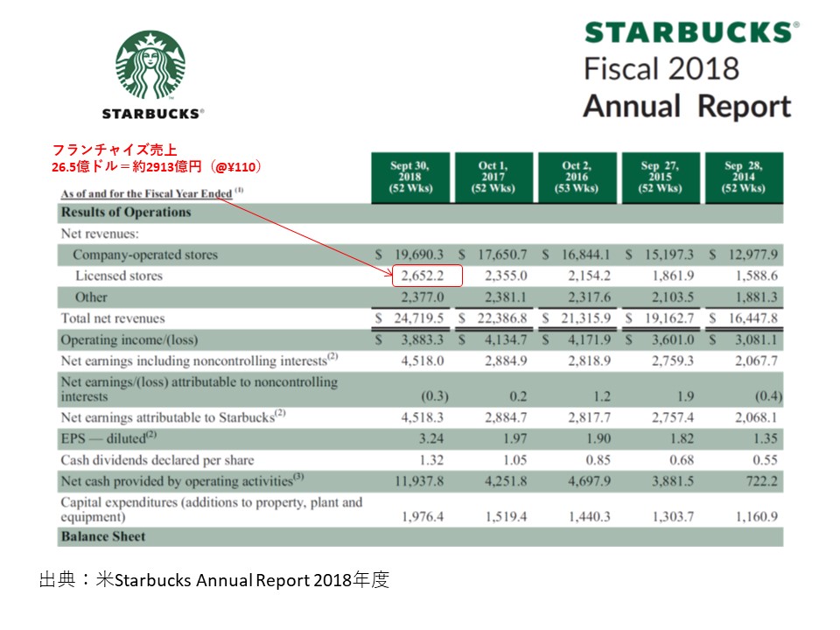
Task: Click the "Capital expenditures" row label
Action: [x=212, y=509]
